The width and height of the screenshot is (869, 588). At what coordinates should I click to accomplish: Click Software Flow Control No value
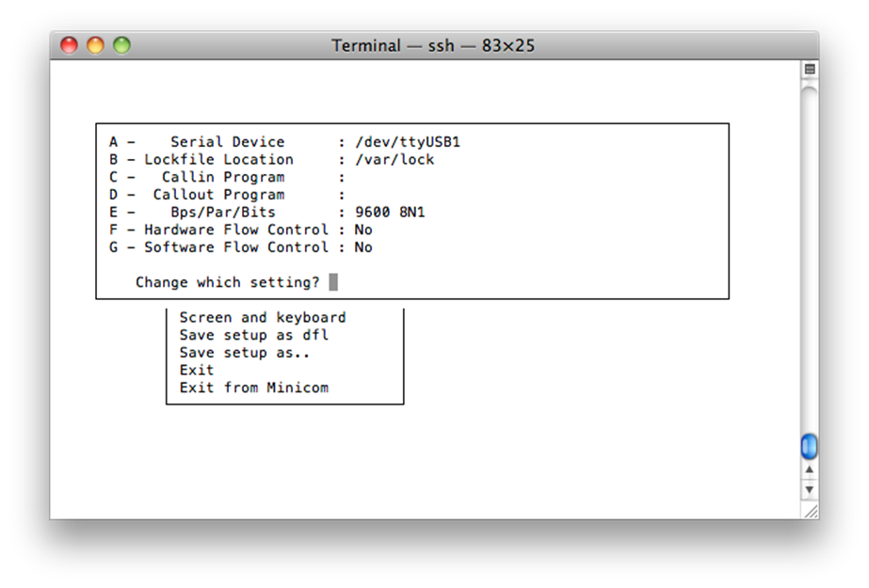pyautogui.click(x=363, y=247)
